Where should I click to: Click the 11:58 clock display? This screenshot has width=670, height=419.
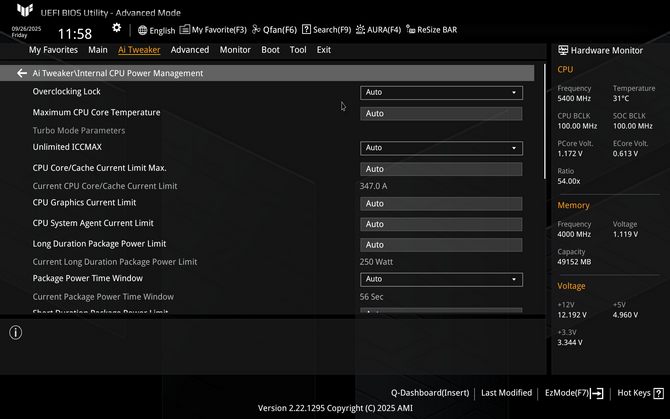[x=75, y=34]
